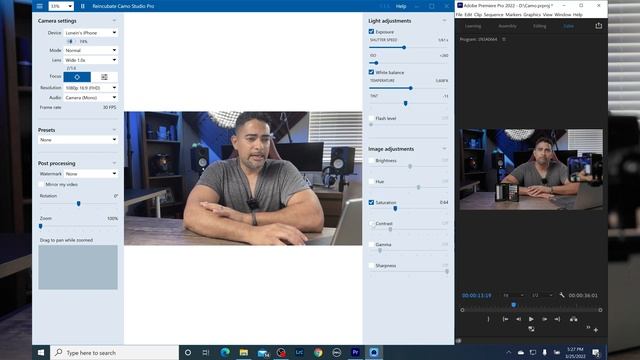
Task: Enable the Sharpness checkbox
Action: click(371, 265)
